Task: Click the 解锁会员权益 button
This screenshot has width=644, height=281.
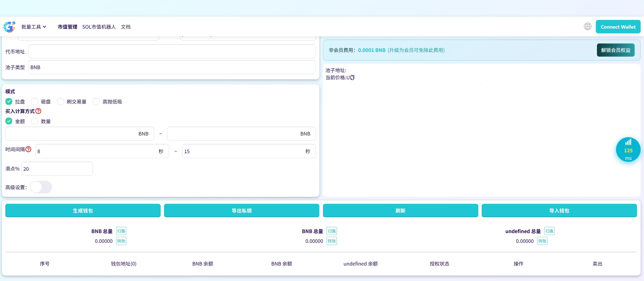Action: (616, 50)
